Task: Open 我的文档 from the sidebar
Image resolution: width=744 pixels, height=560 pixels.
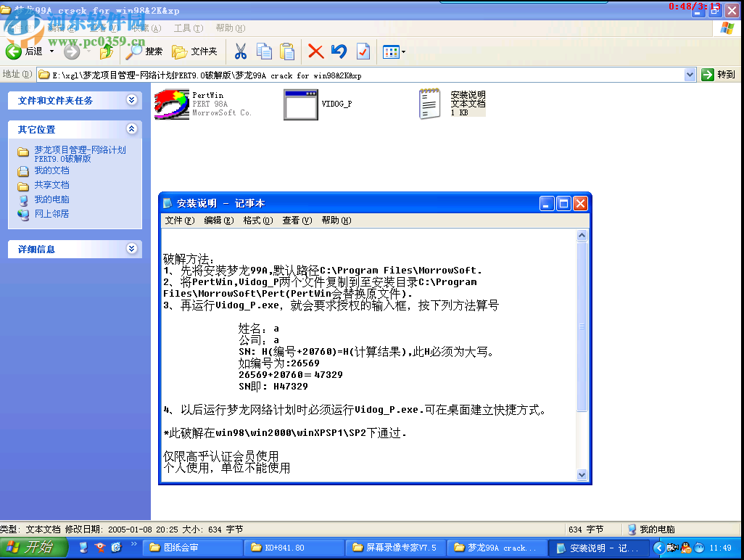Action: 51,170
